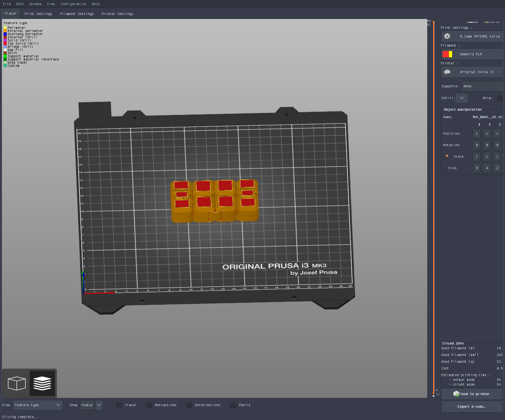This screenshot has width=505, height=420.
Task: Switch to the Plater tab
Action: (11, 13)
